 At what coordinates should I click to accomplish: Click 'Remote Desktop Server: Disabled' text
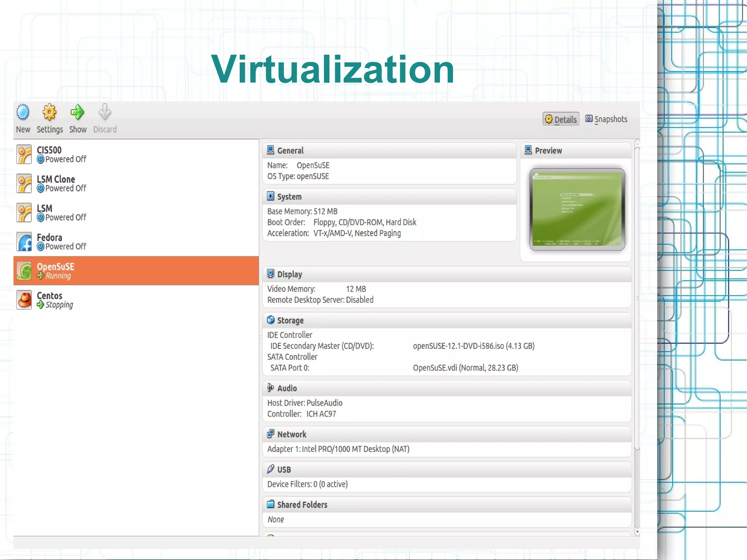pos(320,300)
